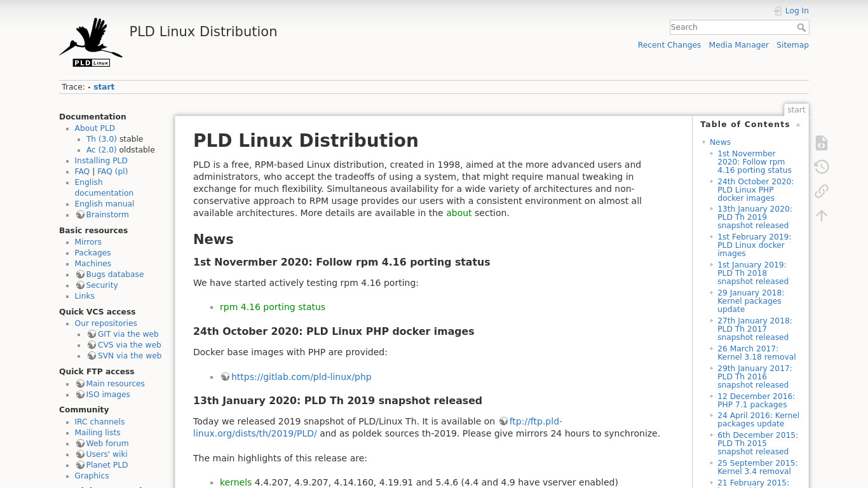Click globe icon beside Planet PLD
868x488 pixels.
tap(80, 465)
